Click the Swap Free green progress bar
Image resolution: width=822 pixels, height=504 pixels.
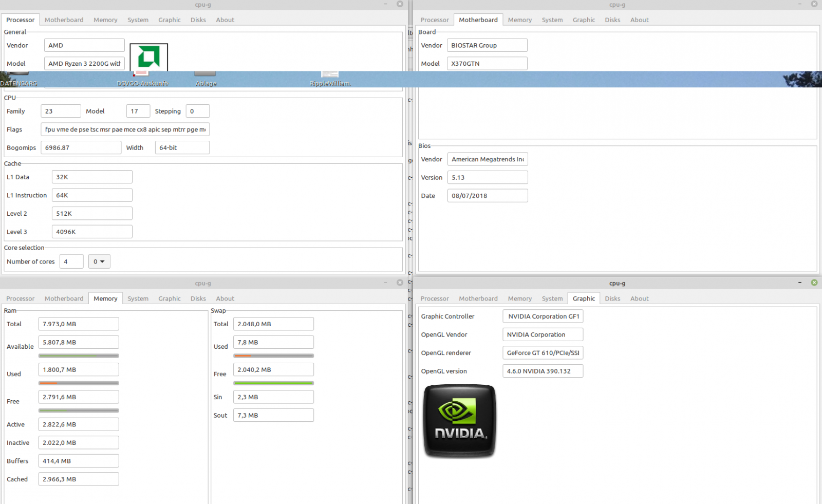click(x=273, y=383)
